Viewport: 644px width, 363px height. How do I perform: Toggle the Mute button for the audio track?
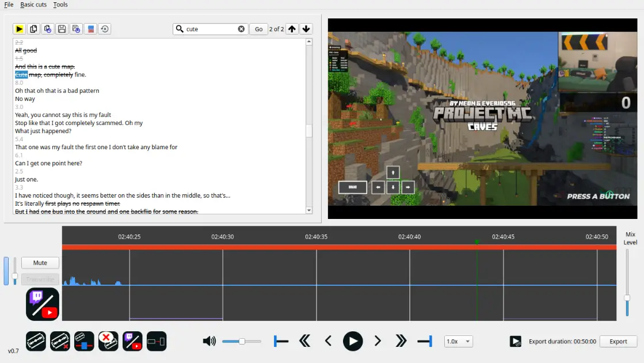(40, 263)
